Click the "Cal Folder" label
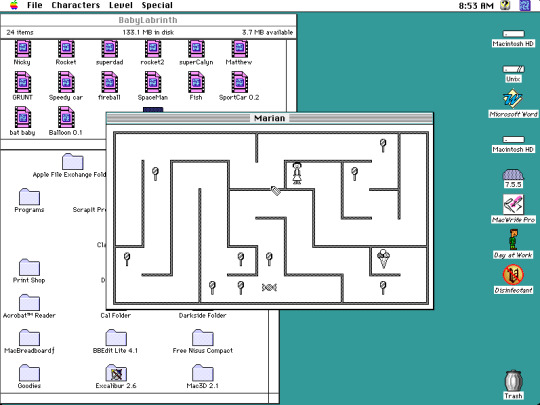 (116, 315)
